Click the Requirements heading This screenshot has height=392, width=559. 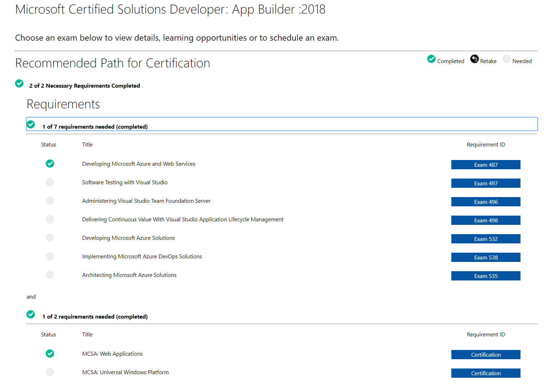coord(63,104)
